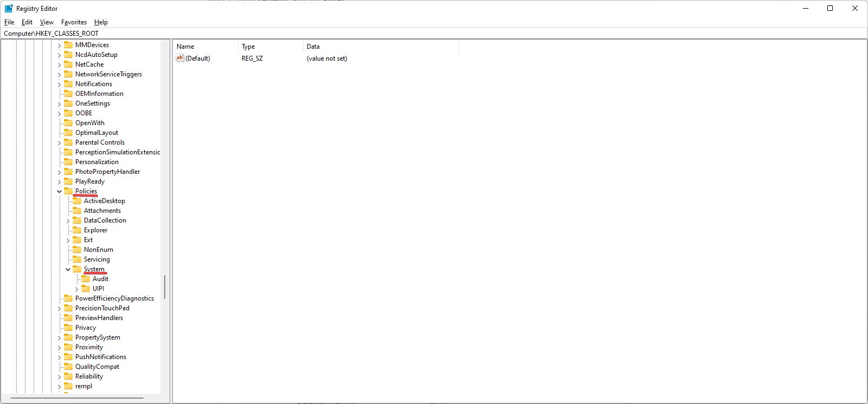Click the PlayReady folder icon
Viewport: 868px width, 404px height.
point(68,181)
